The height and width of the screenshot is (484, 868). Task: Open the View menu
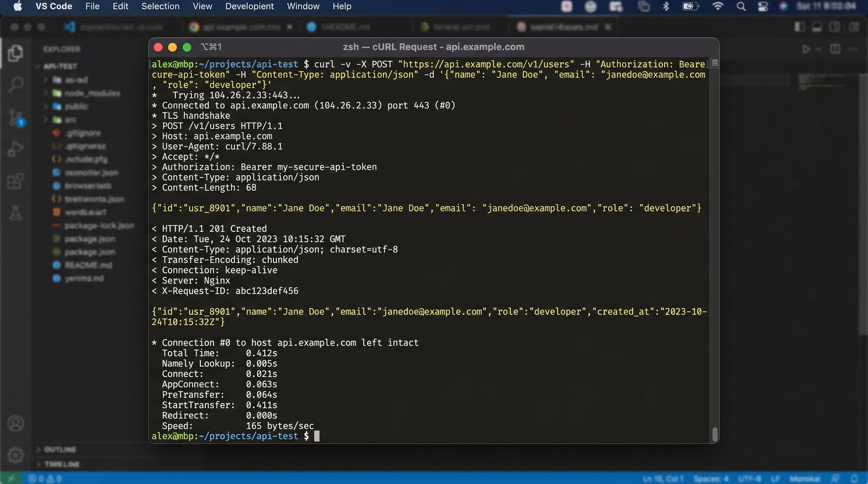(202, 7)
